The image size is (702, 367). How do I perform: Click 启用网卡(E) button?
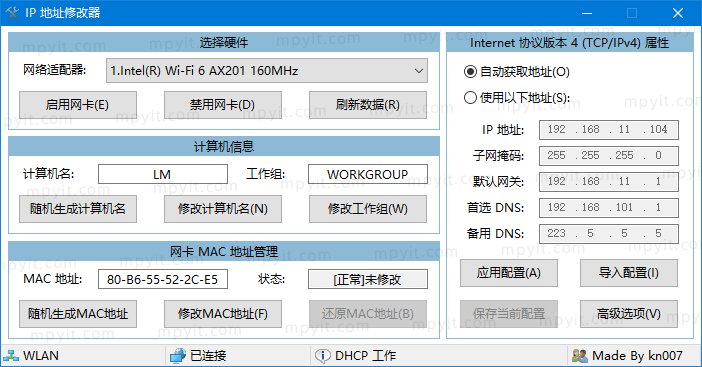click(78, 105)
